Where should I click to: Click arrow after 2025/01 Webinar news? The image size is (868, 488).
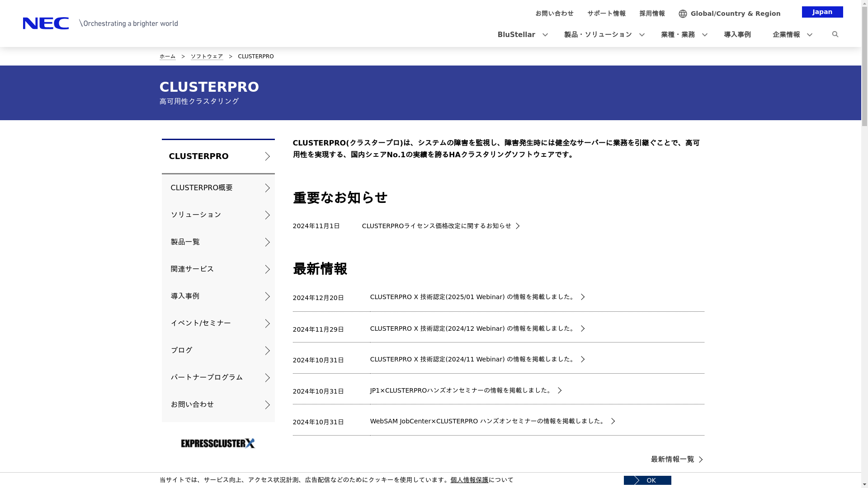click(583, 297)
